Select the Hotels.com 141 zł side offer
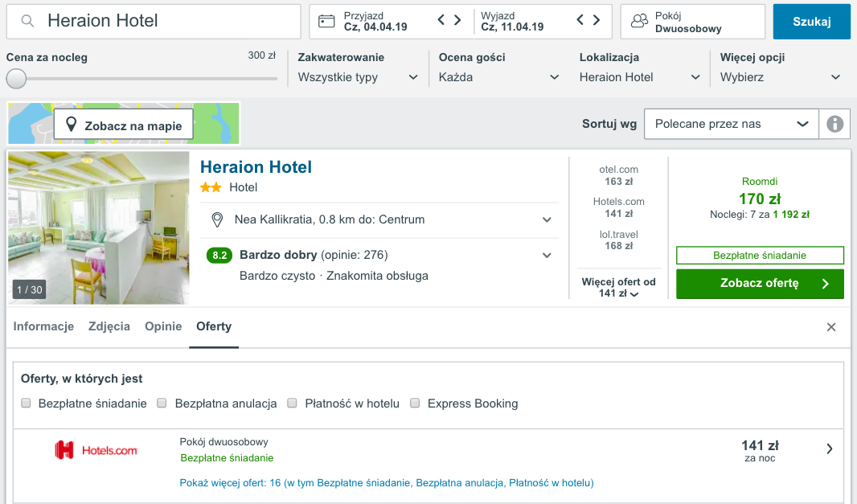 coord(619,207)
